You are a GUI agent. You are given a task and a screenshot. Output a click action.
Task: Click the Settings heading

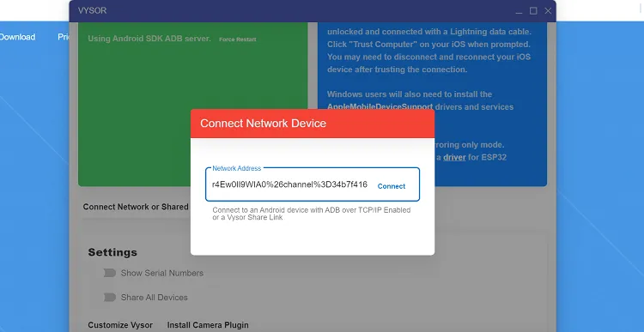pyautogui.click(x=112, y=252)
